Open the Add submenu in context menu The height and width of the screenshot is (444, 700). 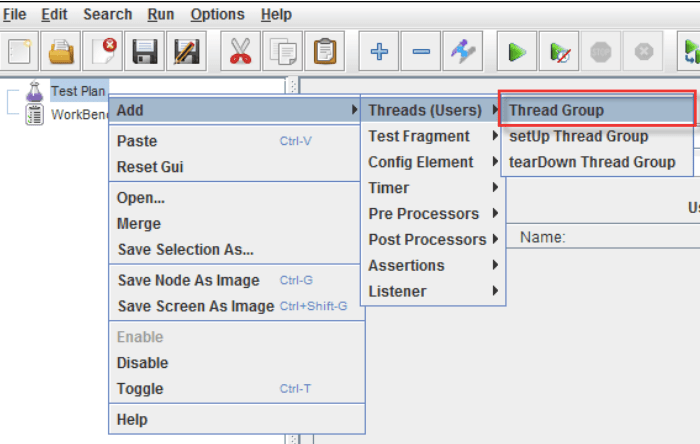point(235,110)
